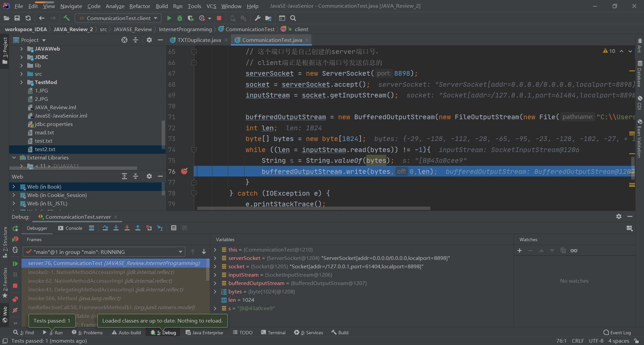Resume program in the debug sidebar
Screen dimensions: 644x345
point(15,264)
